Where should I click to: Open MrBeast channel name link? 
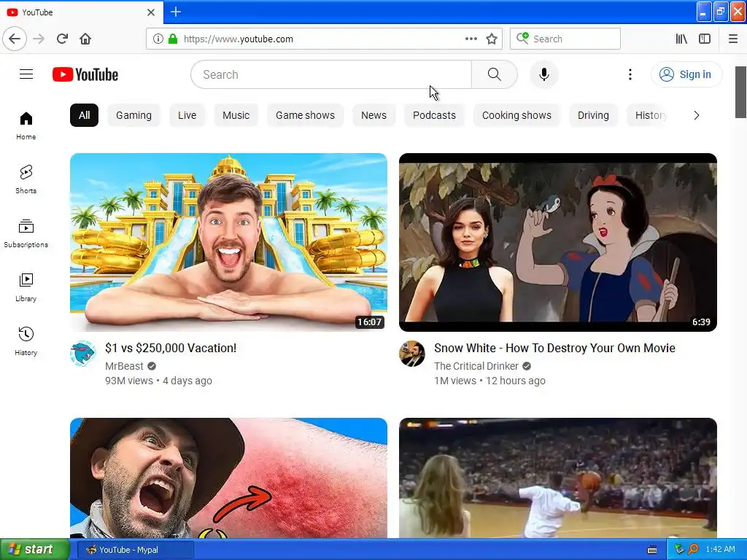click(x=124, y=366)
